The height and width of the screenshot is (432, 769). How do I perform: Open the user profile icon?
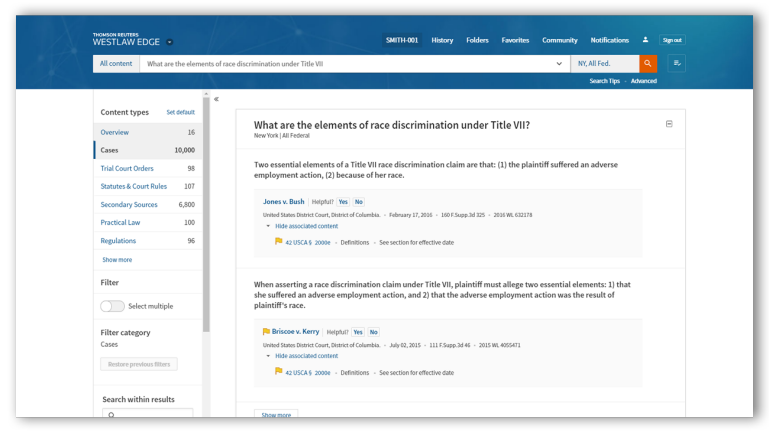[x=646, y=40]
